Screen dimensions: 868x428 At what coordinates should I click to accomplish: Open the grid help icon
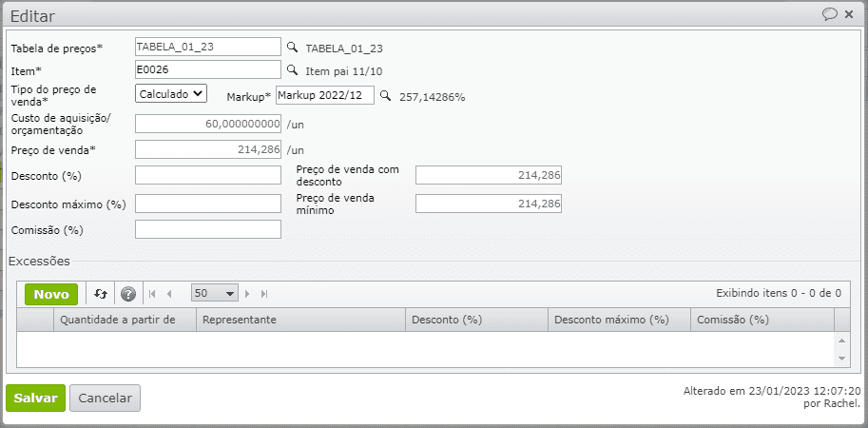pos(128,294)
